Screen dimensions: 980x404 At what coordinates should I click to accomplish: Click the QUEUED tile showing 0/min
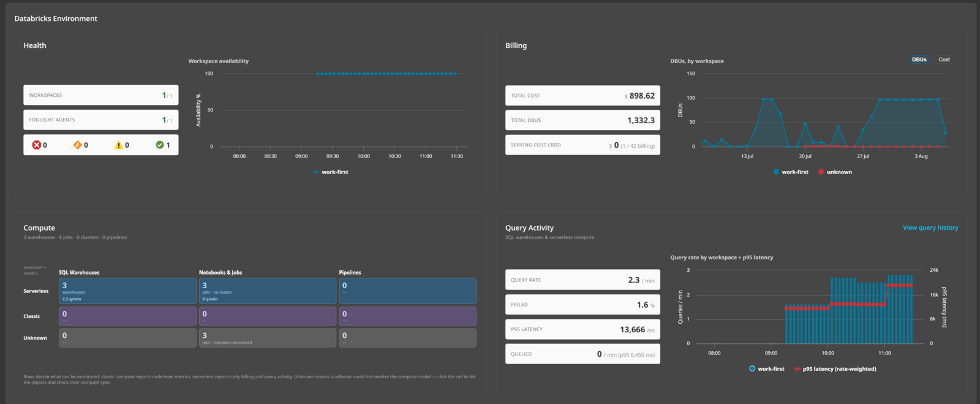coord(582,354)
